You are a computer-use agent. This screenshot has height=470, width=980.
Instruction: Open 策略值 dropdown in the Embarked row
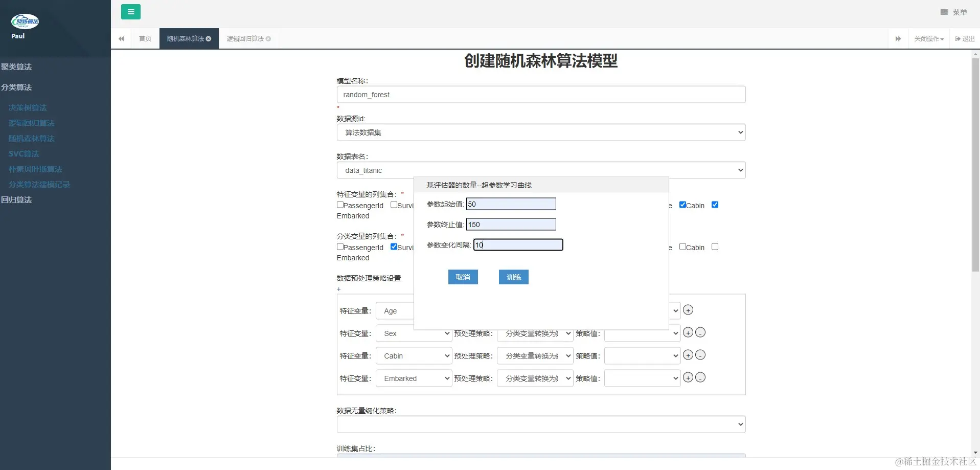[642, 378]
